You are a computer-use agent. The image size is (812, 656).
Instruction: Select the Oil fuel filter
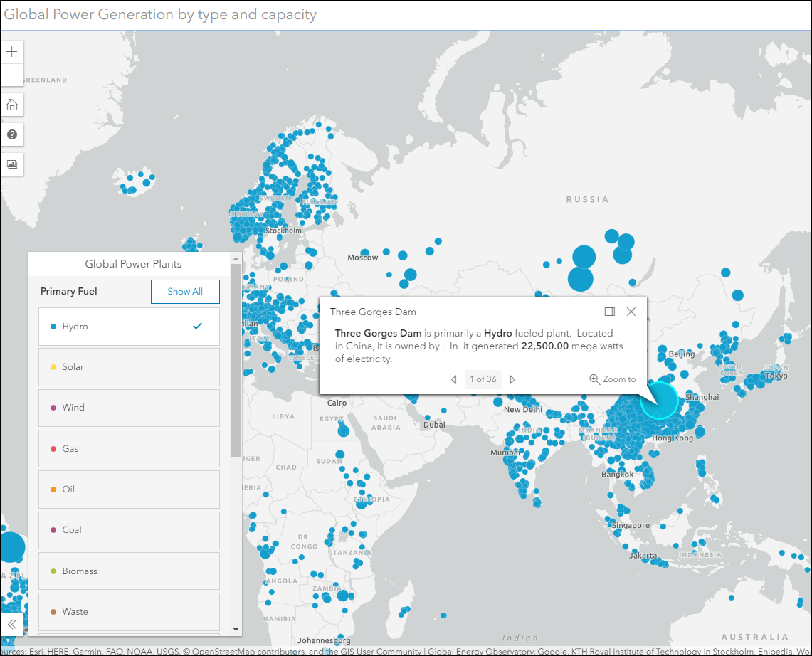[129, 490]
